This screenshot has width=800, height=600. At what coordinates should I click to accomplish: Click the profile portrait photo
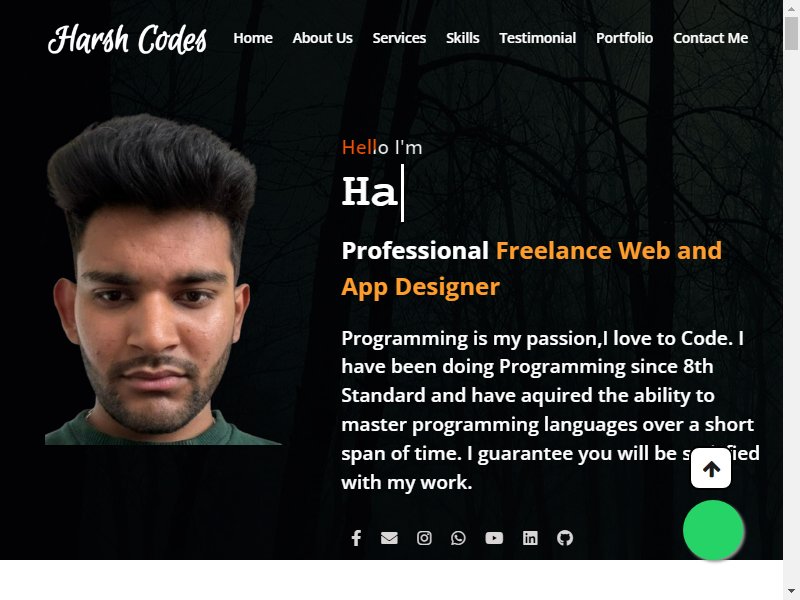(x=163, y=279)
